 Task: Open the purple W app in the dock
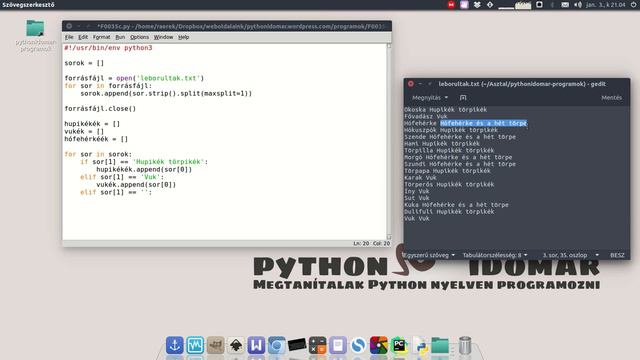click(x=256, y=345)
